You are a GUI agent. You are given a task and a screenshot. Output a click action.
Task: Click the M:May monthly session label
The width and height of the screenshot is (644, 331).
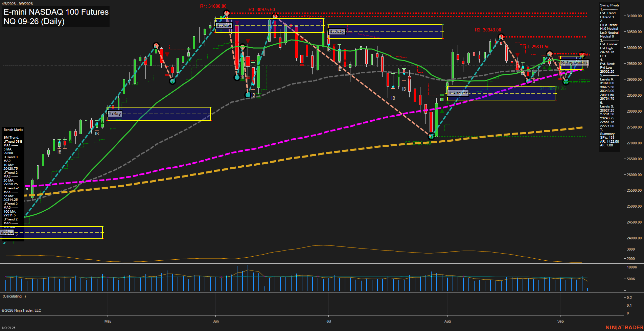(115, 114)
